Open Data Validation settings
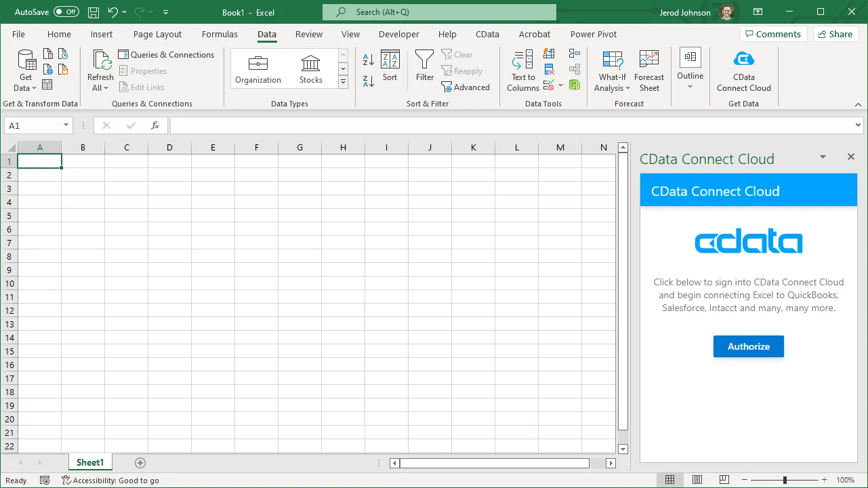 (x=547, y=85)
